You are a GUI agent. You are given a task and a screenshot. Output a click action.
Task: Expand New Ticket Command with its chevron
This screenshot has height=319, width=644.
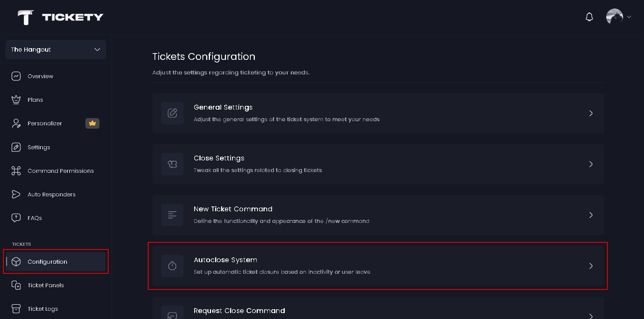(591, 215)
